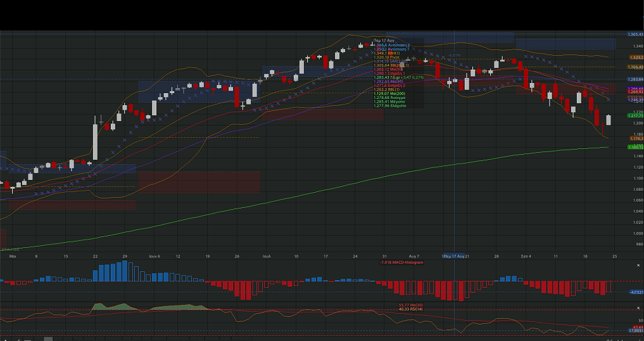Select the 1.306,49 pivot price label
The width and height of the screenshot is (644, 341).
[x=635, y=67]
